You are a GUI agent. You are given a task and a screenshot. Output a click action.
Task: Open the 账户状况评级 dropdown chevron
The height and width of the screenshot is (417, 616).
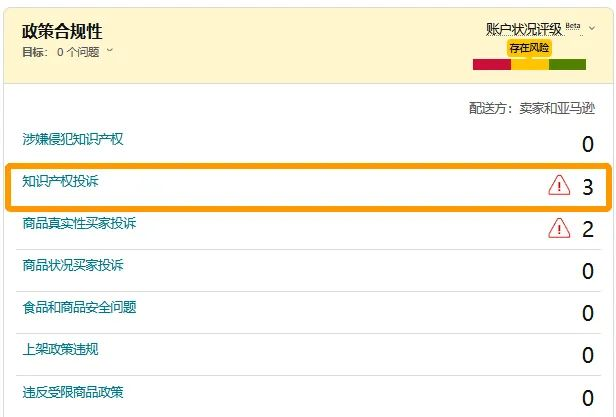click(x=592, y=29)
